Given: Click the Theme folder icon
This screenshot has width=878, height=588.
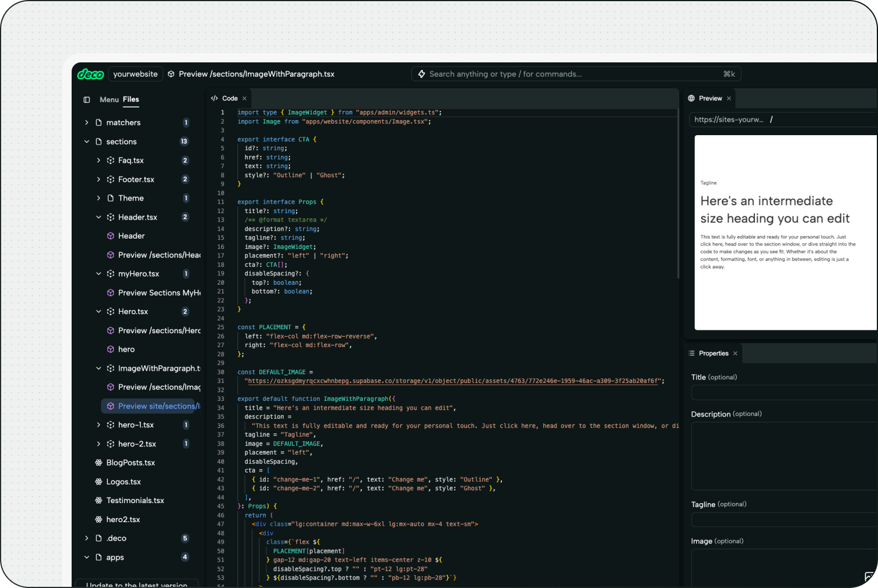Looking at the screenshot, I should (x=110, y=198).
